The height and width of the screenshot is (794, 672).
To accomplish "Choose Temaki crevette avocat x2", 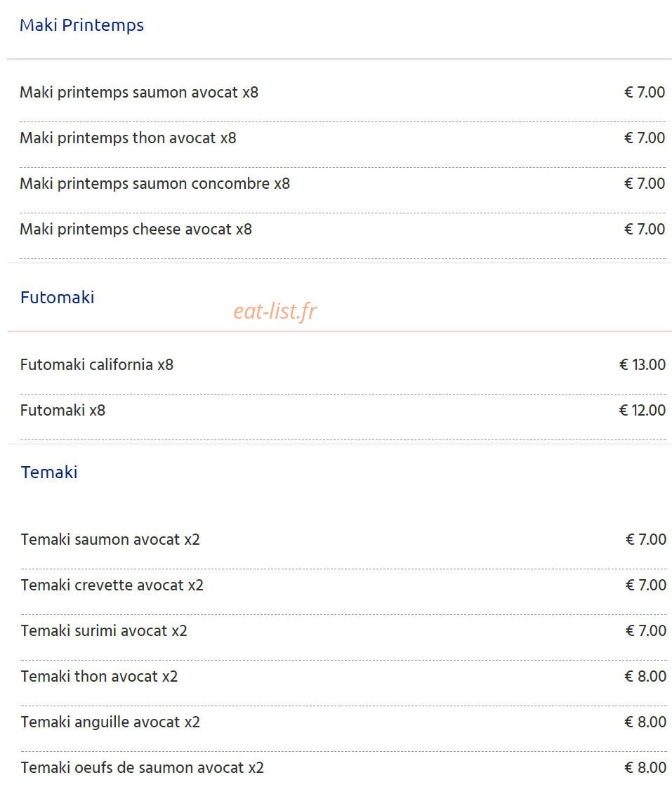I will click(x=112, y=585).
